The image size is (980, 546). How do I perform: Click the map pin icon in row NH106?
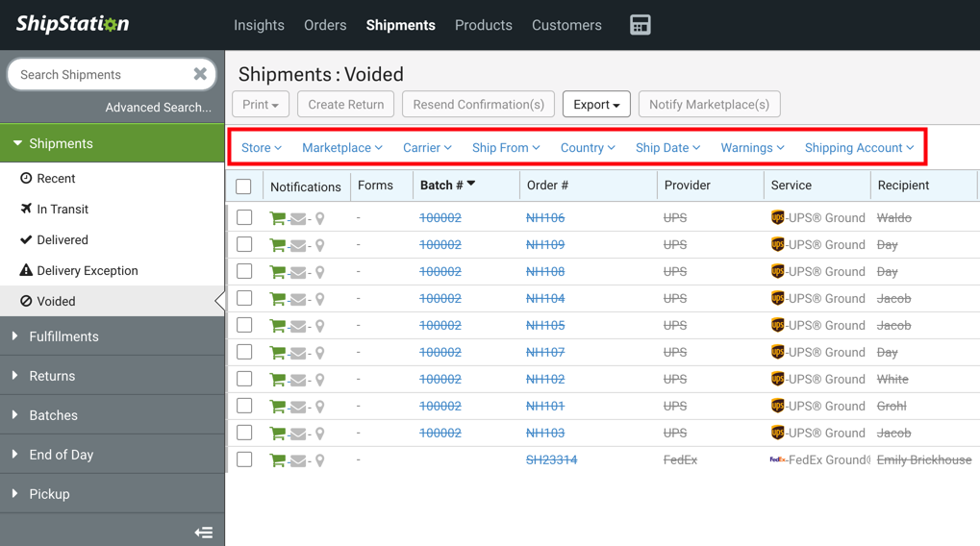click(319, 218)
